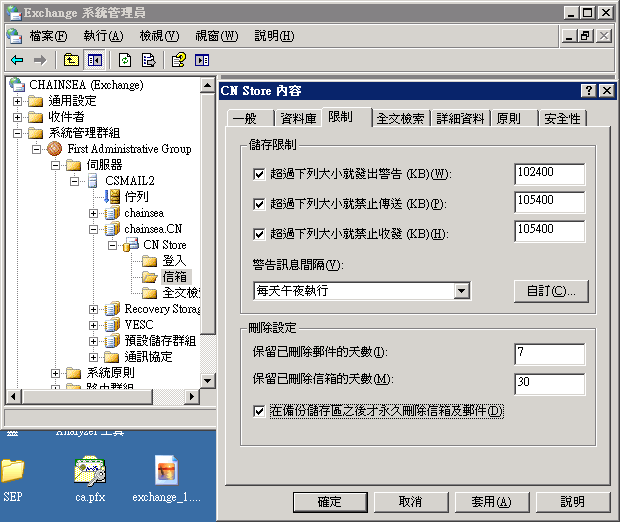Switch to the 安全性 tab
The image size is (620, 522).
(562, 118)
